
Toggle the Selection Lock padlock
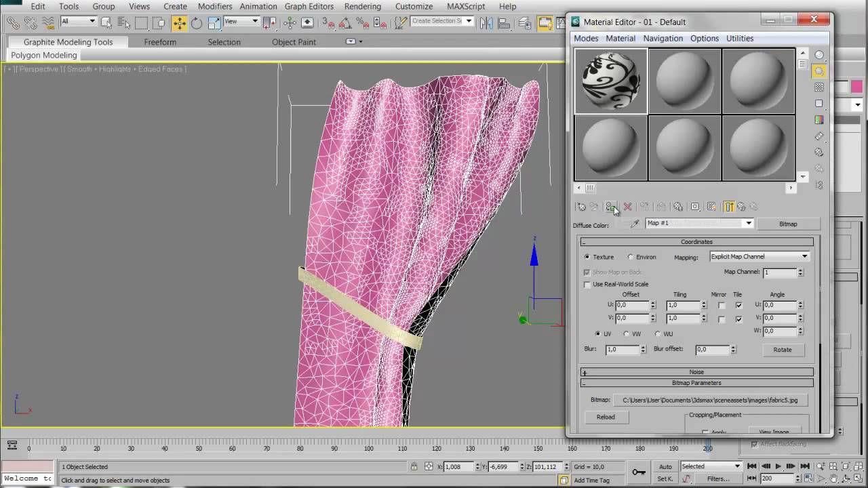(x=414, y=466)
